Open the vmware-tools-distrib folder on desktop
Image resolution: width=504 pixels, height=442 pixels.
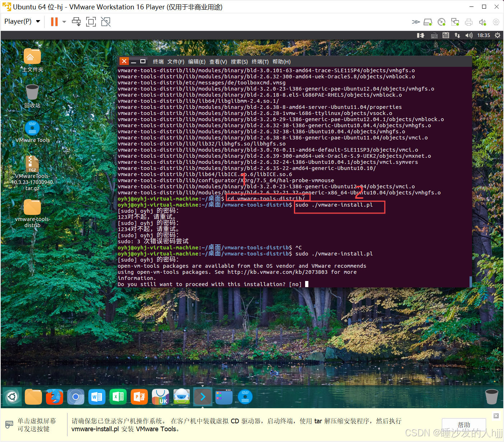point(32,213)
